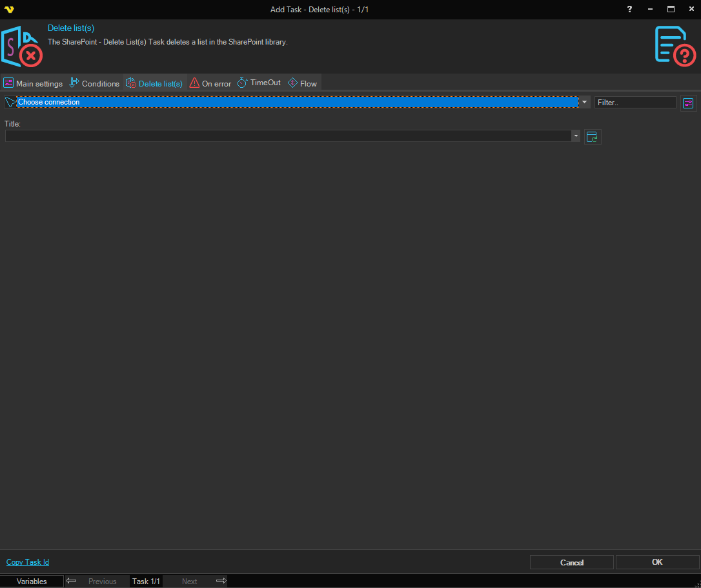Screen dimensions: 701x588
Task: Click the right arrow beside Next
Action: point(221,581)
